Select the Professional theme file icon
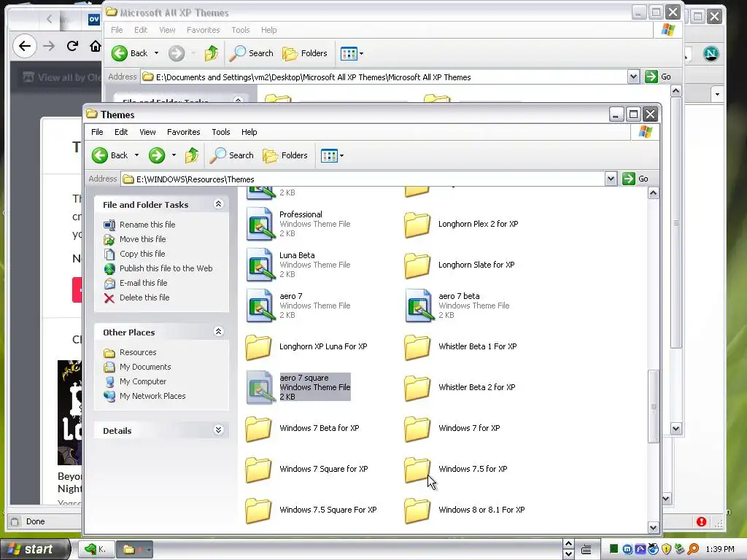Viewport: 747px width, 560px height. point(260,224)
